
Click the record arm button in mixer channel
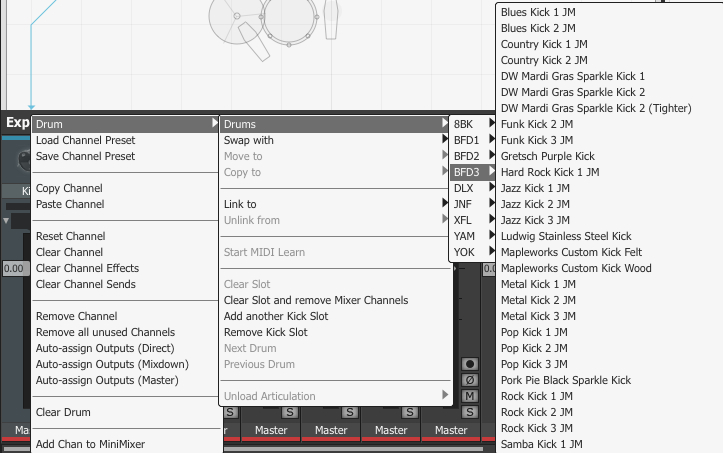tap(469, 364)
